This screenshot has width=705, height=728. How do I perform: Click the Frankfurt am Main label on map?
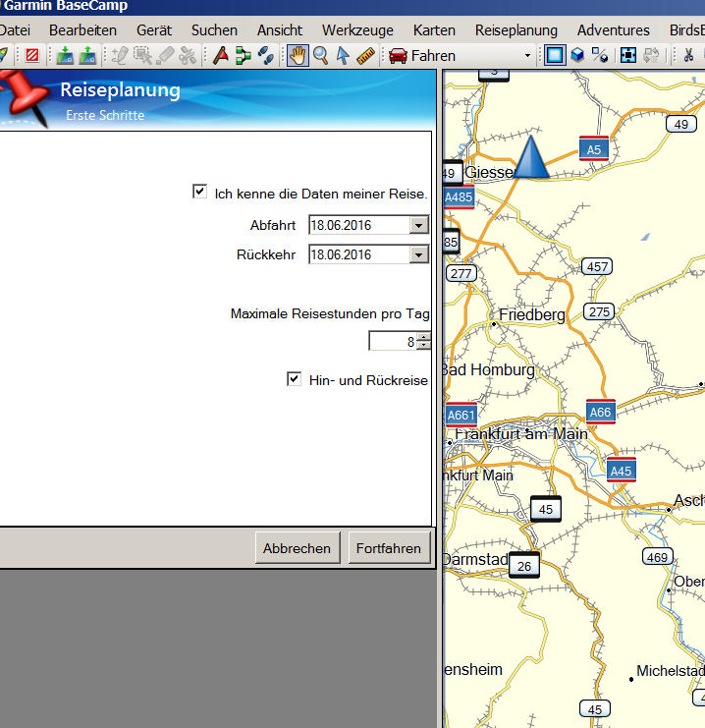[520, 434]
